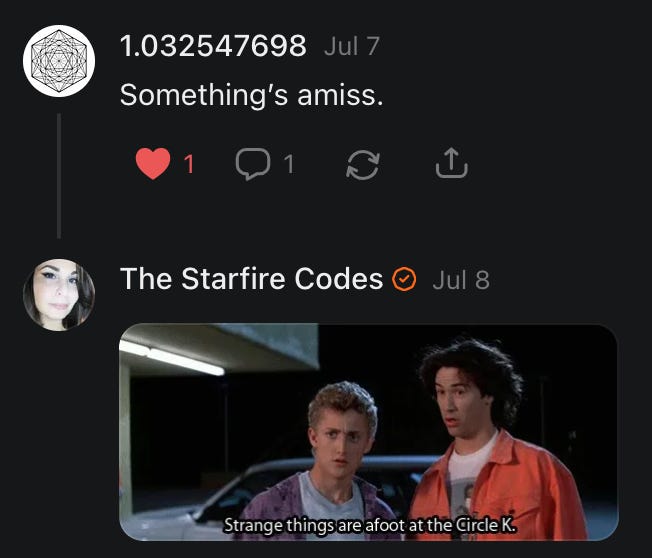Viewport: 652px width, 558px height.
Task: Open the "Something's amiss." note text
Action: pyautogui.click(x=251, y=95)
